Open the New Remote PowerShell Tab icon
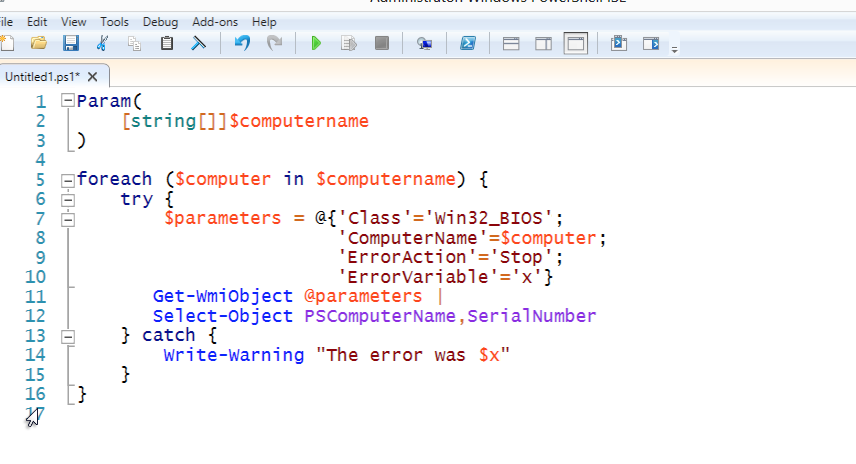The width and height of the screenshot is (856, 464). click(424, 43)
